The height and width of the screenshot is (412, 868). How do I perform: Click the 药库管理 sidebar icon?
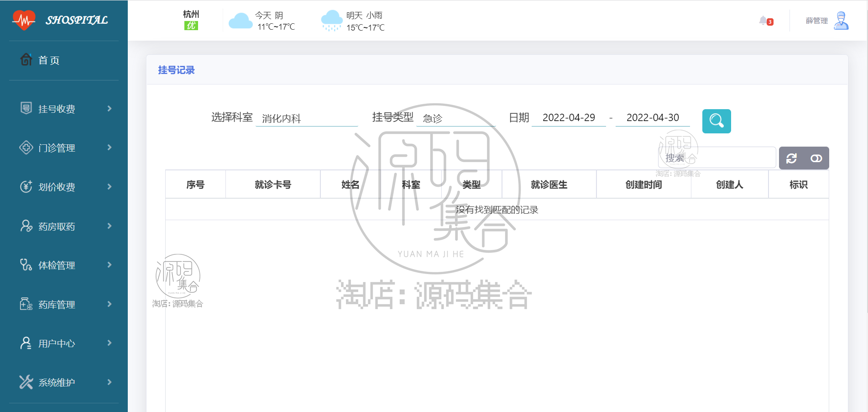click(x=26, y=304)
